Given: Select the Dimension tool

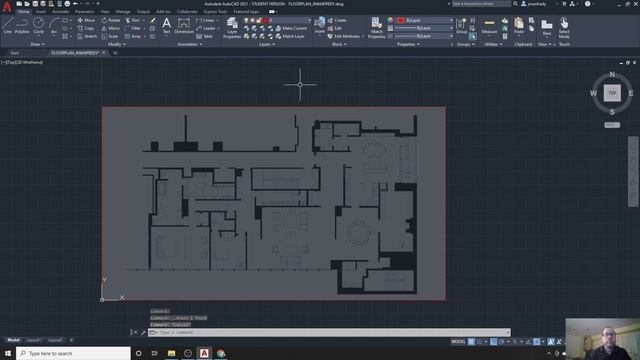Looking at the screenshot, I should pos(184,26).
